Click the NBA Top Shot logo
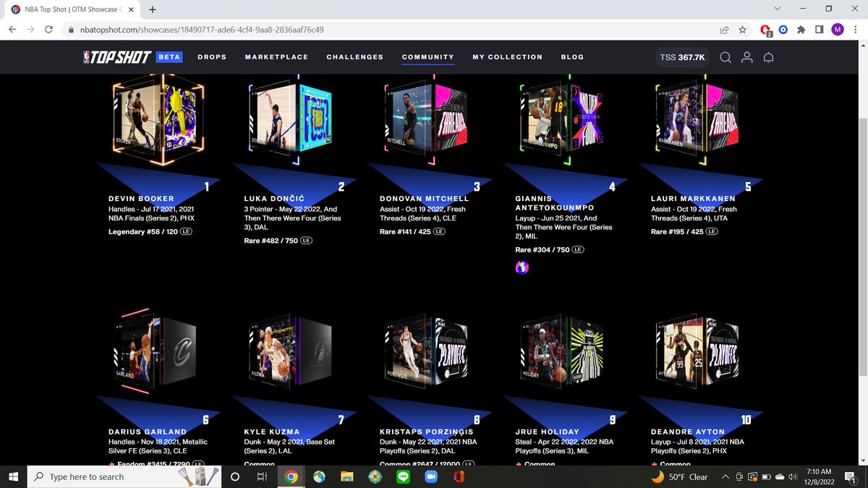Screen dimensions: 868x488 pyautogui.click(x=116, y=57)
